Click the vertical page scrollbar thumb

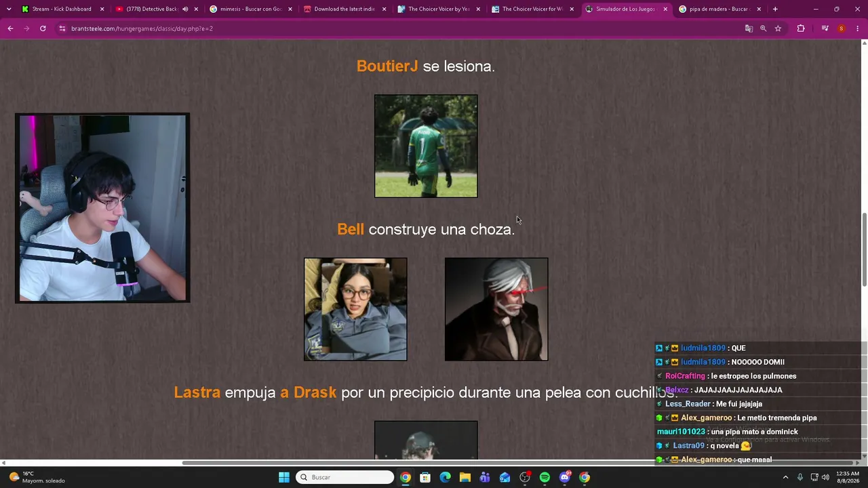point(864,249)
